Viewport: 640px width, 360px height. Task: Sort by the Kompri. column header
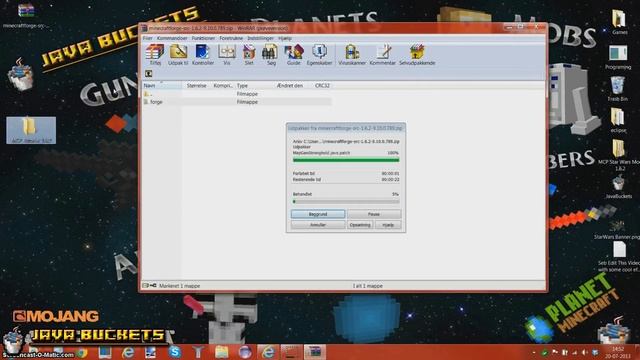pyautogui.click(x=222, y=86)
